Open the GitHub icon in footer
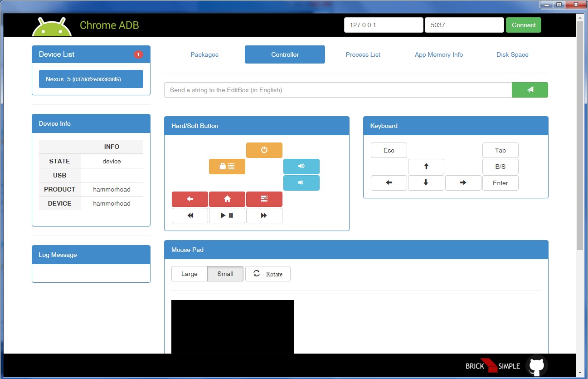 pos(536,366)
